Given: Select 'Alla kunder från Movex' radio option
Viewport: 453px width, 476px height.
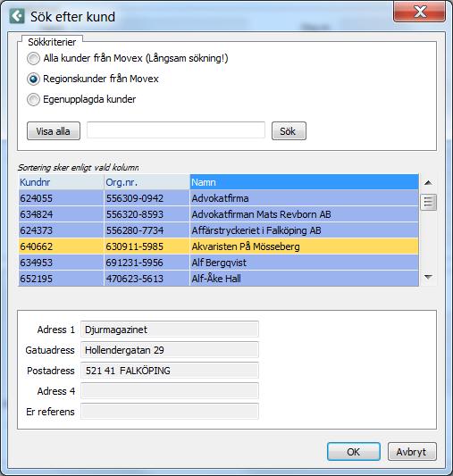Looking at the screenshot, I should point(33,58).
